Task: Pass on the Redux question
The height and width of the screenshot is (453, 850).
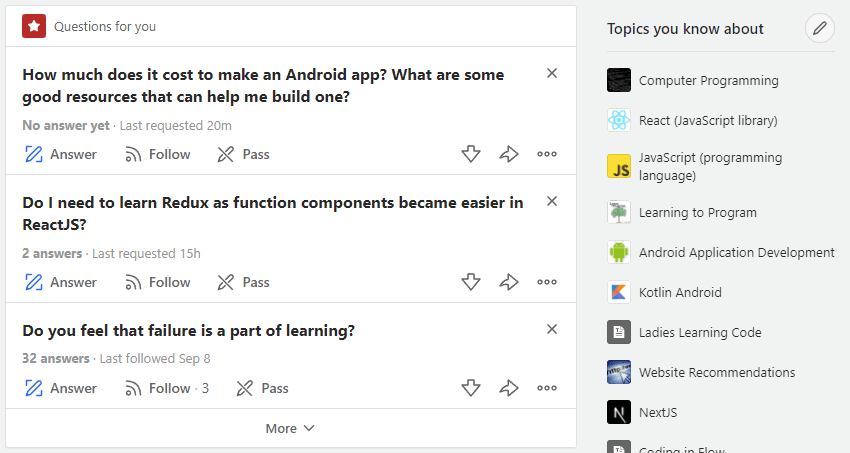Action: 244,282
